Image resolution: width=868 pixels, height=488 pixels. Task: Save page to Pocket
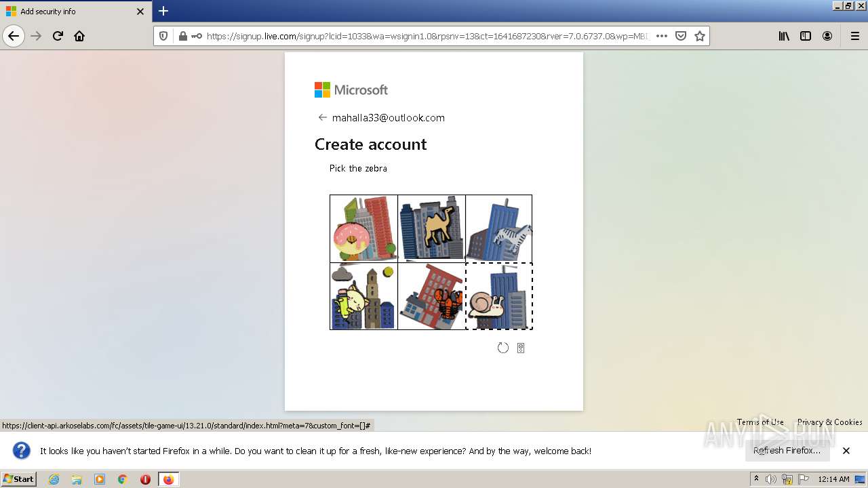click(x=681, y=36)
